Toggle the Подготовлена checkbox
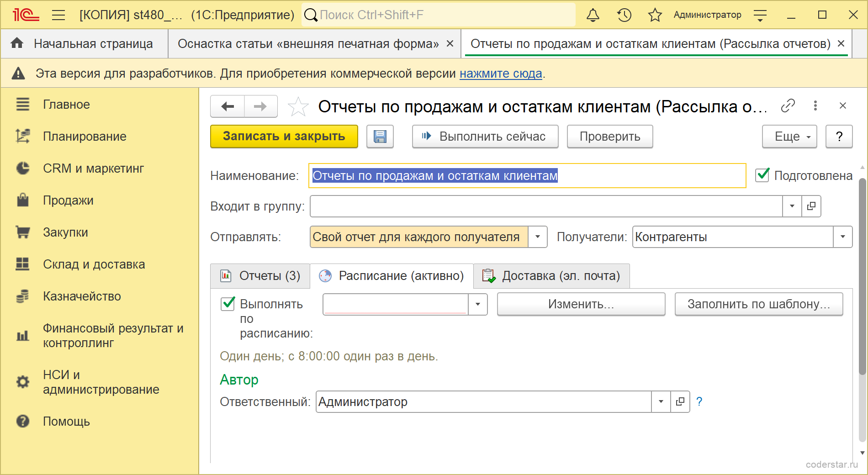Screen dimensions: 868x475 pos(762,175)
